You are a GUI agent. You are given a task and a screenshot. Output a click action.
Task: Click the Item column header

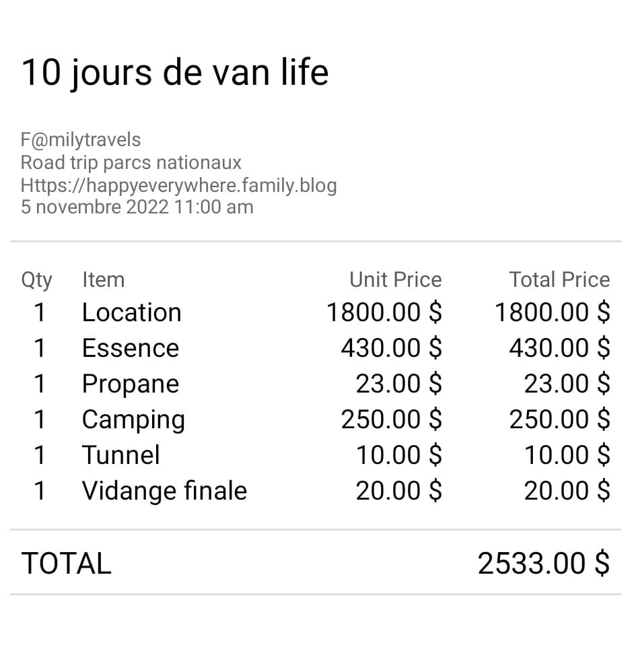click(103, 279)
